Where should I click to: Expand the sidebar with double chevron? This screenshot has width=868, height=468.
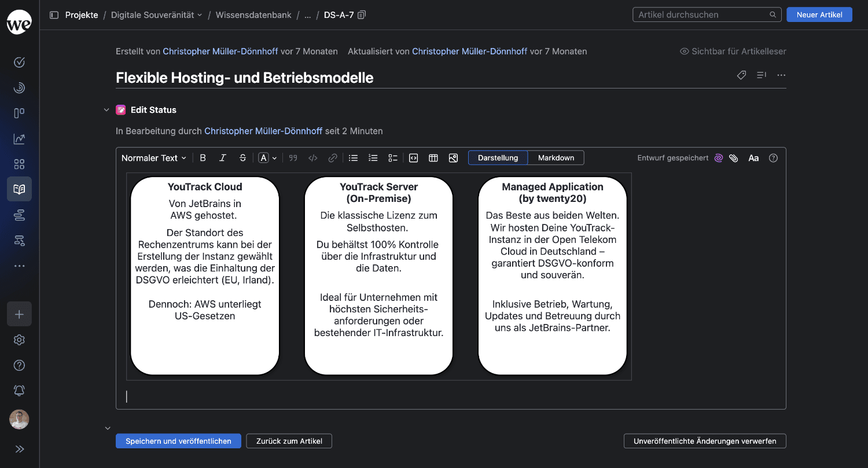click(19, 449)
